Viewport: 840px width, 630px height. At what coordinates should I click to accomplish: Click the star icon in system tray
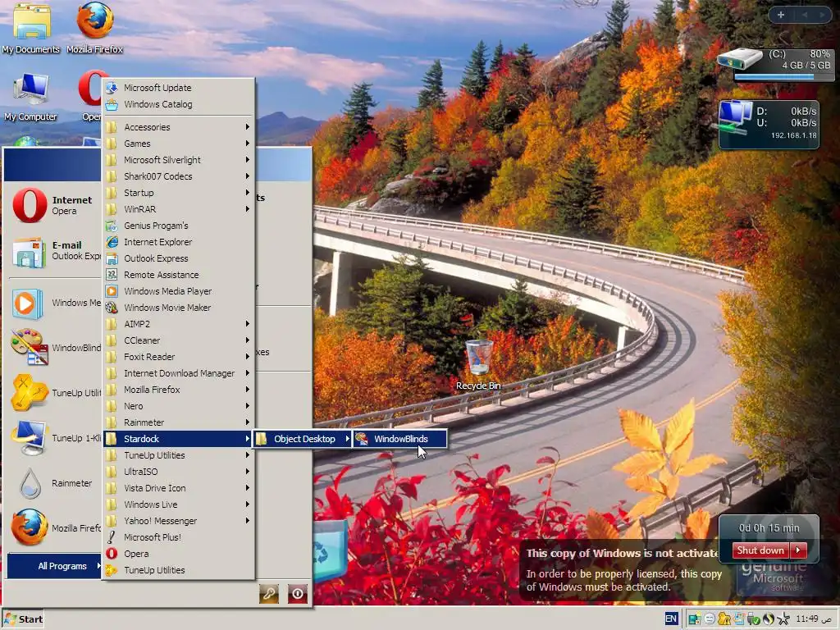pos(783,619)
